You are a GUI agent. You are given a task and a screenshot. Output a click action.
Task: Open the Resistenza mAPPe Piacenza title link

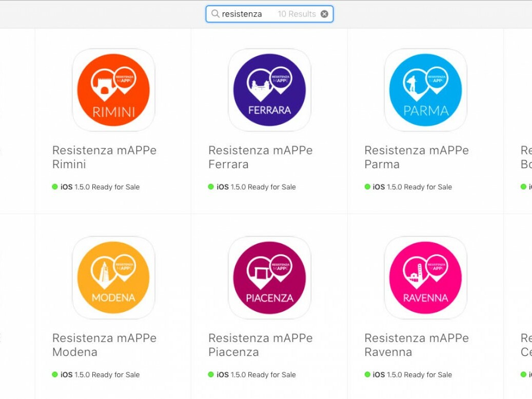(x=260, y=345)
